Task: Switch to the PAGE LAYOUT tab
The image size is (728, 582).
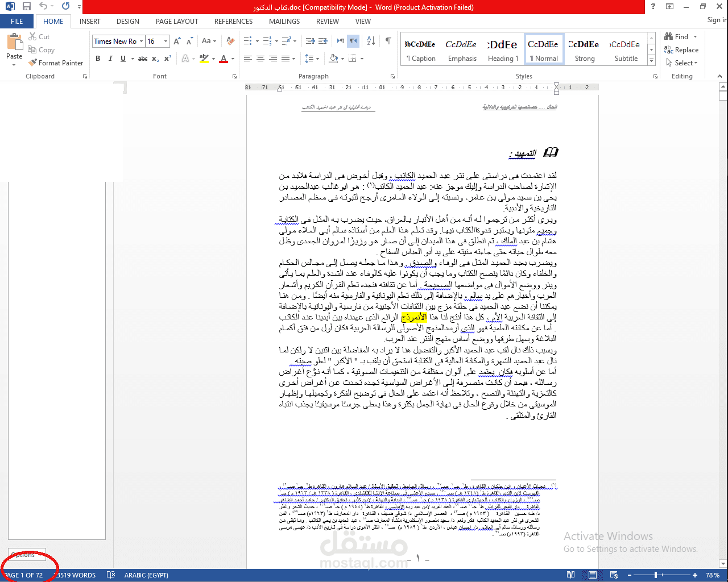Action: click(177, 22)
